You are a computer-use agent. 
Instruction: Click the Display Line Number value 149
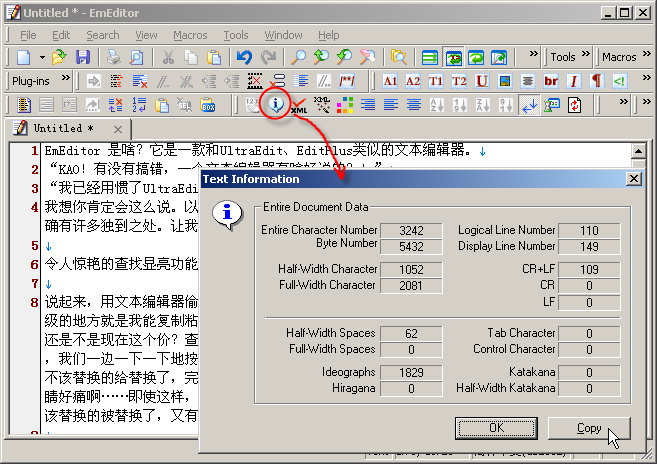click(589, 246)
